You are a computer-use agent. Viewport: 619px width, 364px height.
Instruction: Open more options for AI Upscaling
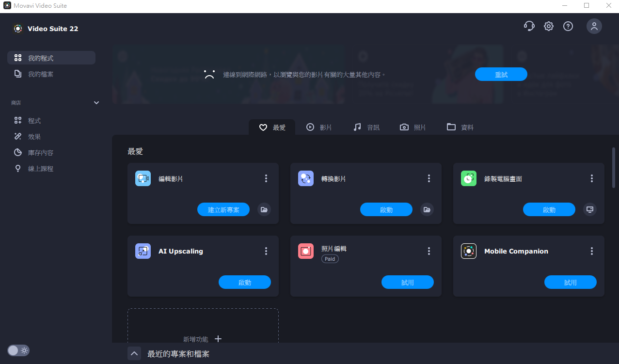[x=266, y=251]
